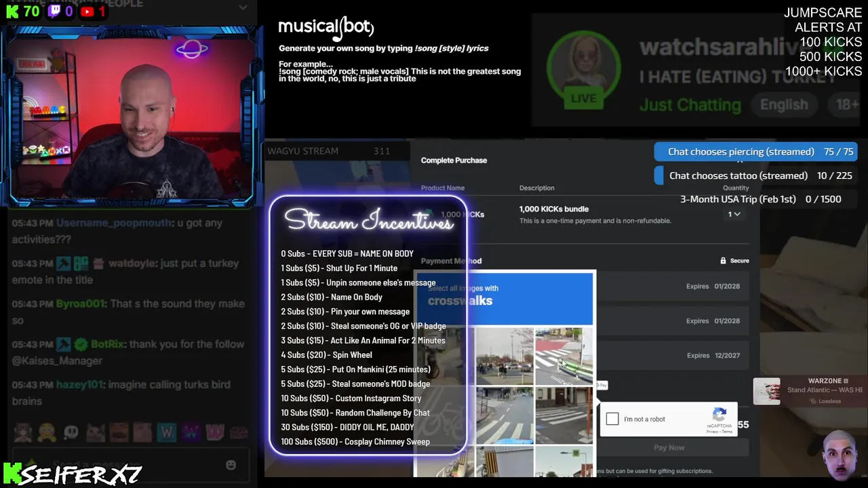
Task: Click the YouTube icon in viewer counter
Action: 87,12
